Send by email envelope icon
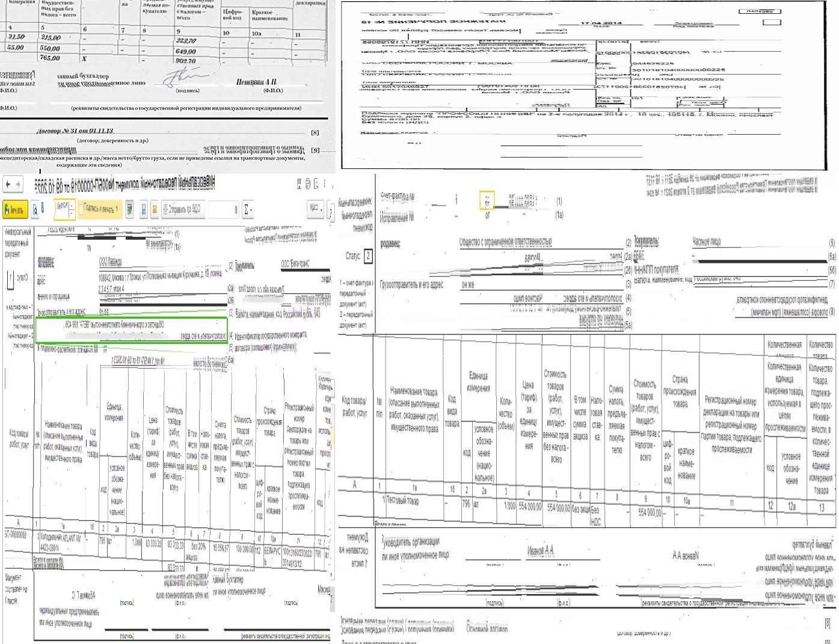839x644 pixels. [155, 209]
